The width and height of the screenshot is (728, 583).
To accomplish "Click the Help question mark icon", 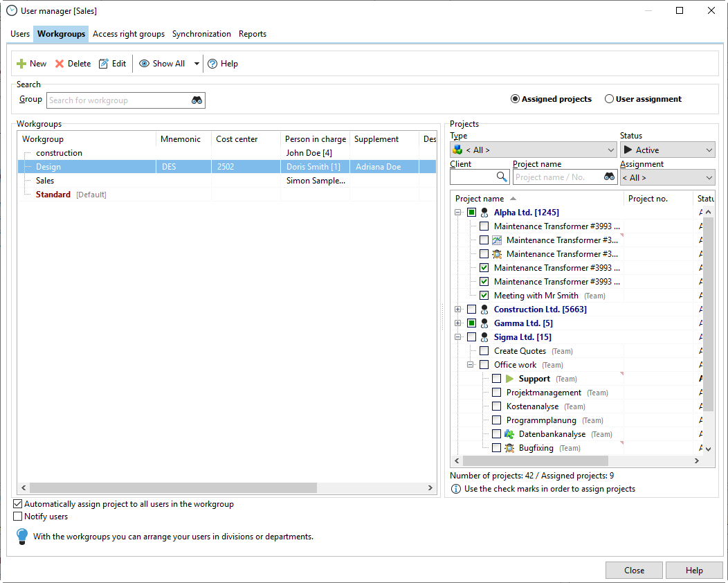I will pos(212,64).
